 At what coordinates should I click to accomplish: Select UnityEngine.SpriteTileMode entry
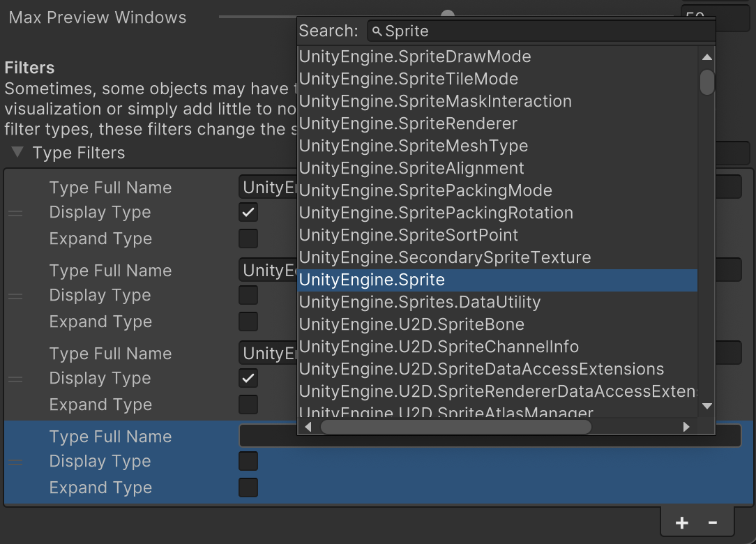(x=497, y=79)
